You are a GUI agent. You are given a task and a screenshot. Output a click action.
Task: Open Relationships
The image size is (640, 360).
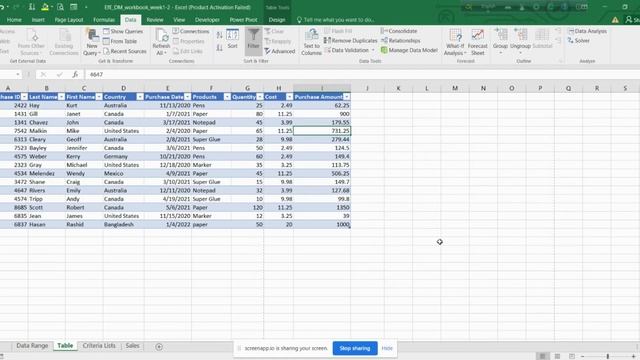(400, 40)
